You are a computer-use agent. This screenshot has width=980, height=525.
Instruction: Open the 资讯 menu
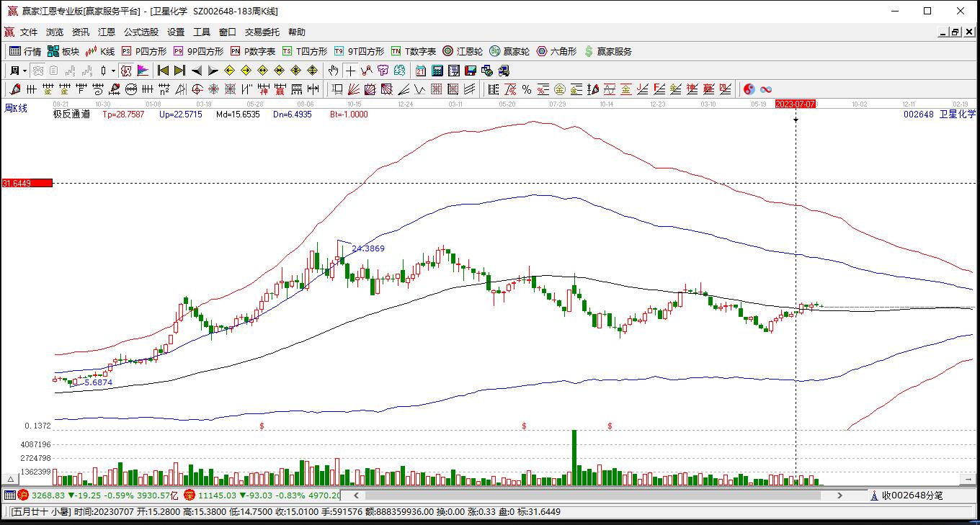(81, 32)
